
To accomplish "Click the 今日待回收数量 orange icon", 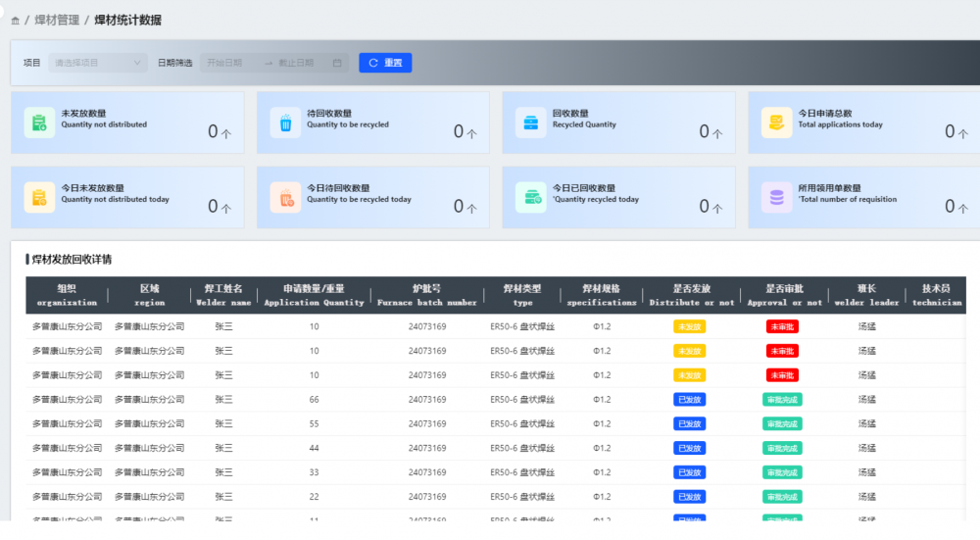I will pos(285,197).
